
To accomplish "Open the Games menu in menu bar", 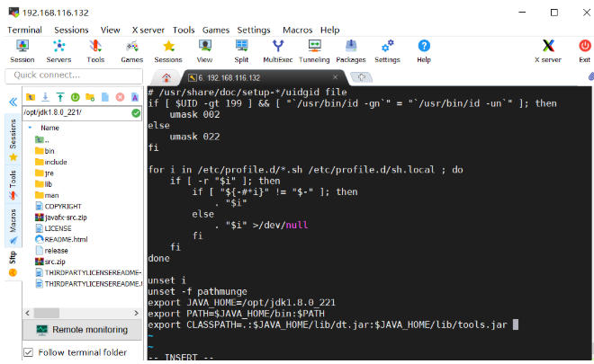I will pos(216,30).
